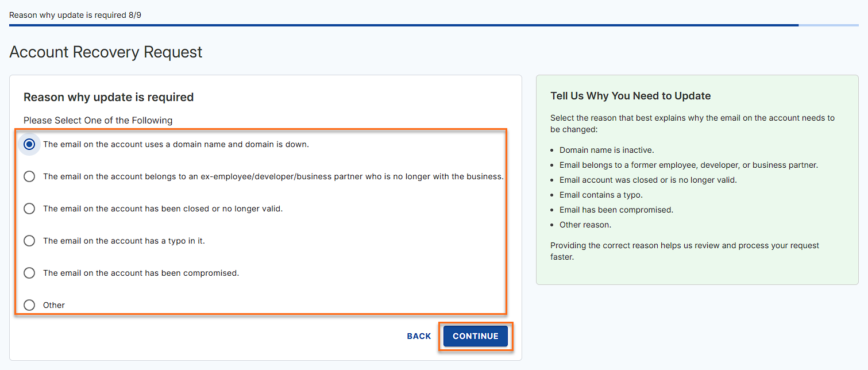The image size is (868, 370).
Task: Click the Account Recovery Request page title
Action: pos(106,52)
